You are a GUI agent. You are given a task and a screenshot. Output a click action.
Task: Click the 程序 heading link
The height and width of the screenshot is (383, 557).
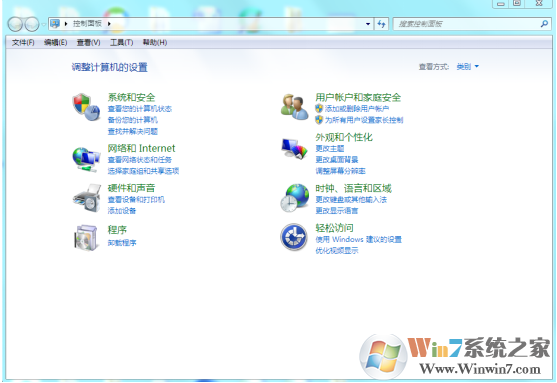117,230
